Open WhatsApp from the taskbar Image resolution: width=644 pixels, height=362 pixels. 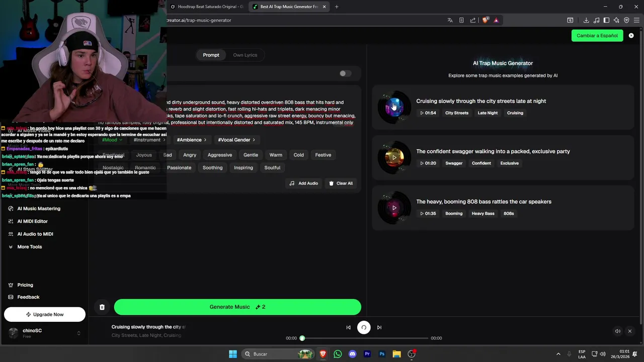point(338,354)
